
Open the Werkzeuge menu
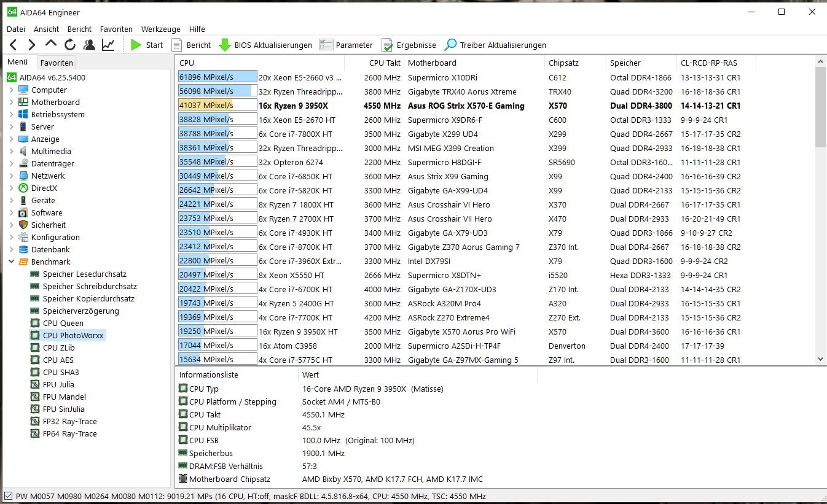(160, 29)
